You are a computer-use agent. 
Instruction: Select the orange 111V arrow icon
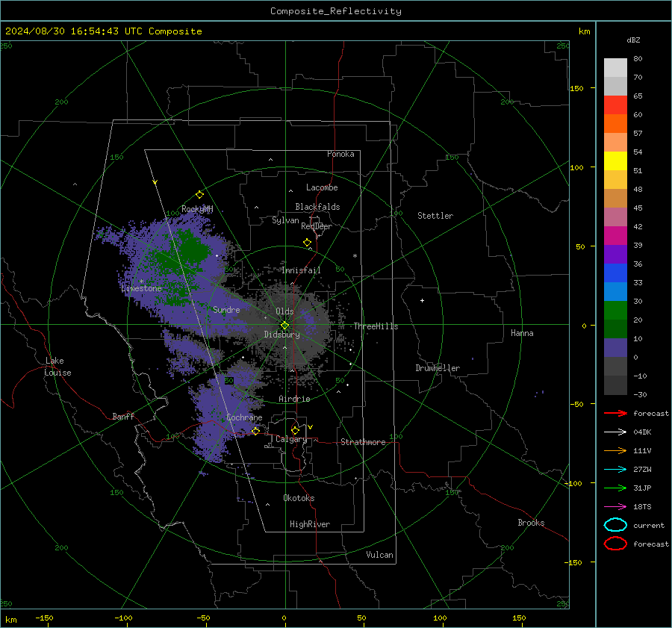(615, 450)
